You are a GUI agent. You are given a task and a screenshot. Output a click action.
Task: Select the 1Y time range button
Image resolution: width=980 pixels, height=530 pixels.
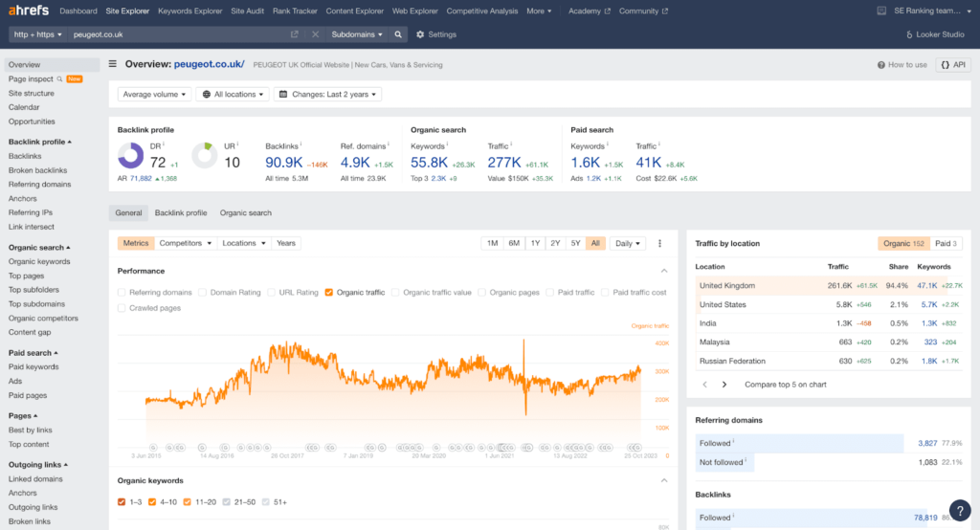click(x=535, y=243)
